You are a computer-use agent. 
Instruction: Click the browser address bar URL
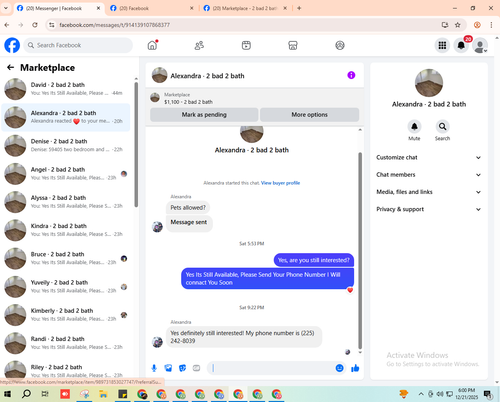pos(114,25)
